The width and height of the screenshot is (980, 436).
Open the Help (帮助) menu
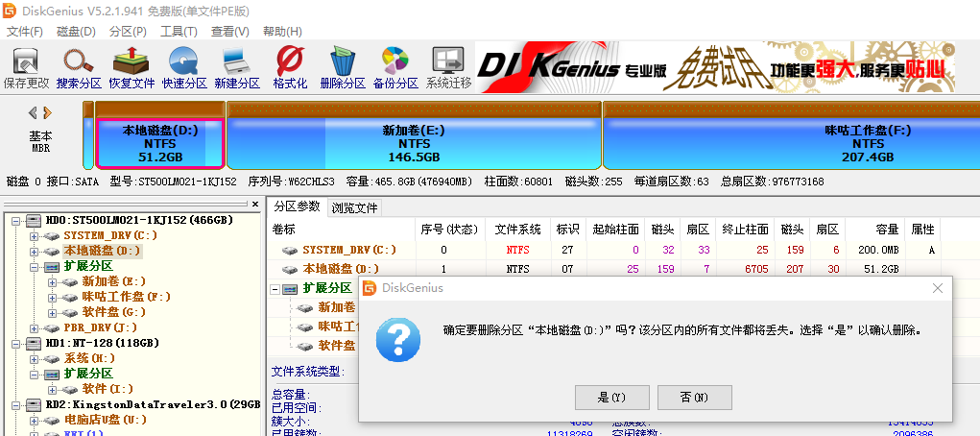tap(282, 32)
